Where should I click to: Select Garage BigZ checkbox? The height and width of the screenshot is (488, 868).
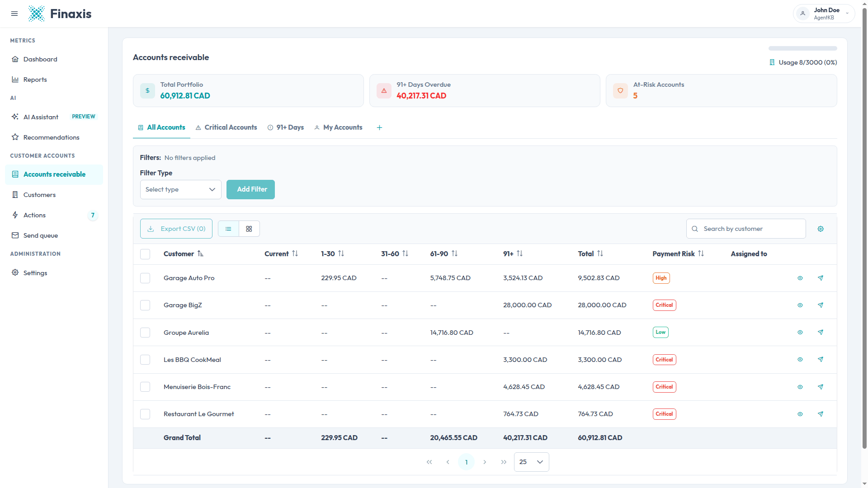coord(145,305)
